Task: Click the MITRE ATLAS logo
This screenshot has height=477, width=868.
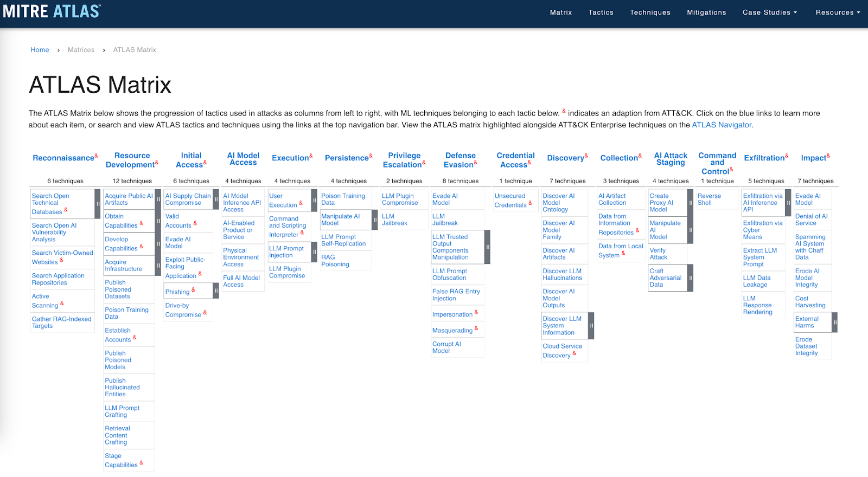Action: point(52,11)
